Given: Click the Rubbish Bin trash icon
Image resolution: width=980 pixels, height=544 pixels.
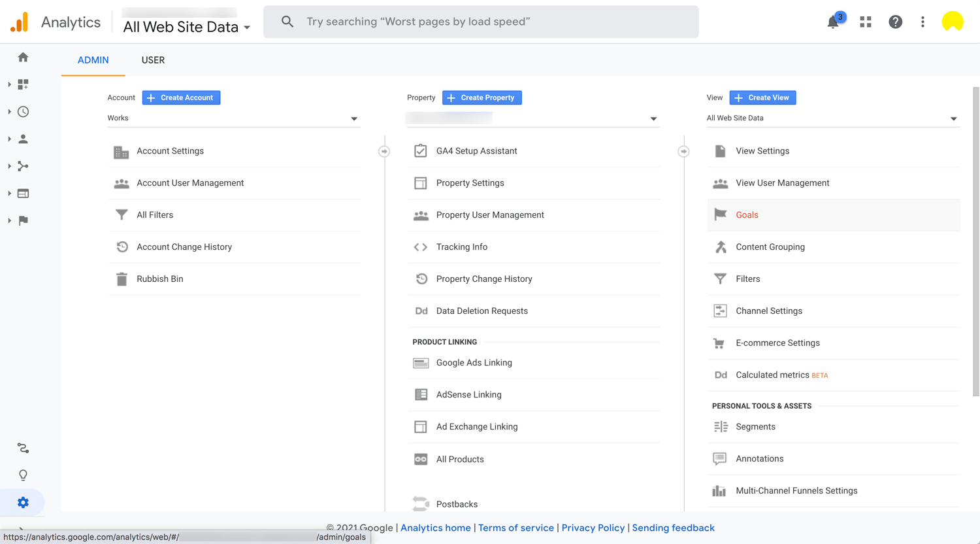Looking at the screenshot, I should [122, 279].
